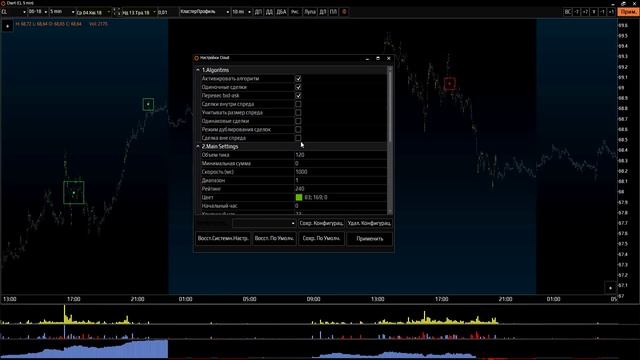Click the 'ВС' button in top-right toolbar
Viewport: 640px width, 360px height.
(x=568, y=12)
